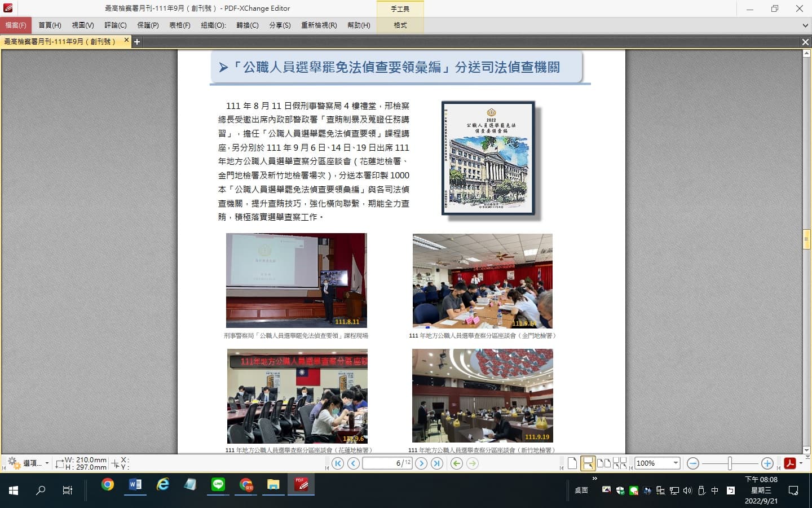
Task: Open the 幫助(H) help tab
Action: pyautogui.click(x=359, y=25)
